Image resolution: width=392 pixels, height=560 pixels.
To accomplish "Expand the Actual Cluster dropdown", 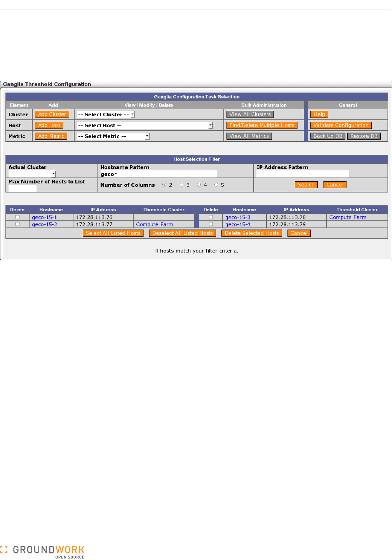I will 32,174.
